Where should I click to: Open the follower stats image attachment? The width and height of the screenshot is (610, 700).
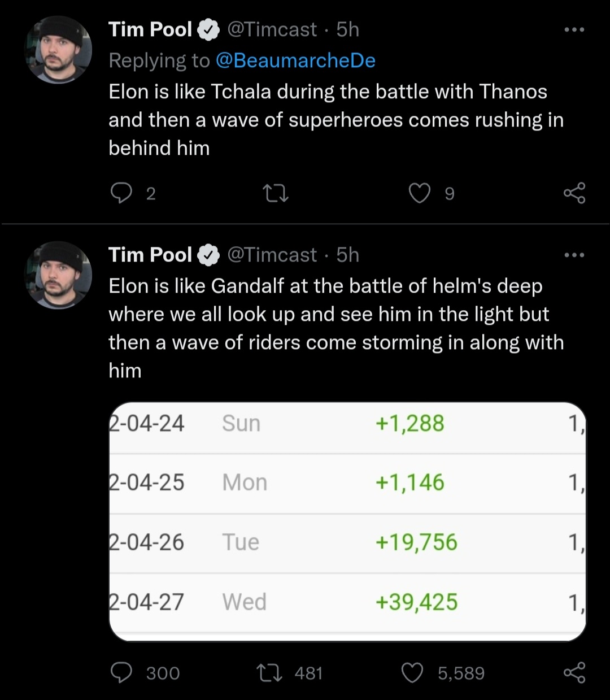347,521
